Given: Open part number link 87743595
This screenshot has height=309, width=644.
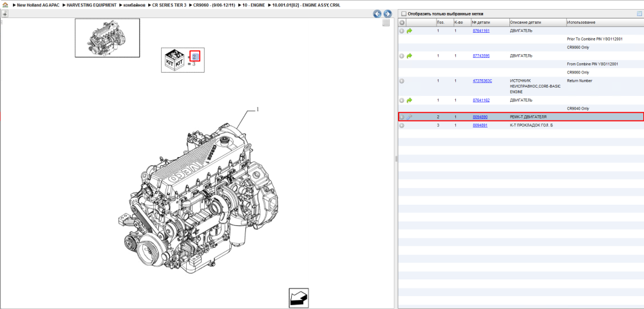Looking at the screenshot, I should [x=481, y=56].
